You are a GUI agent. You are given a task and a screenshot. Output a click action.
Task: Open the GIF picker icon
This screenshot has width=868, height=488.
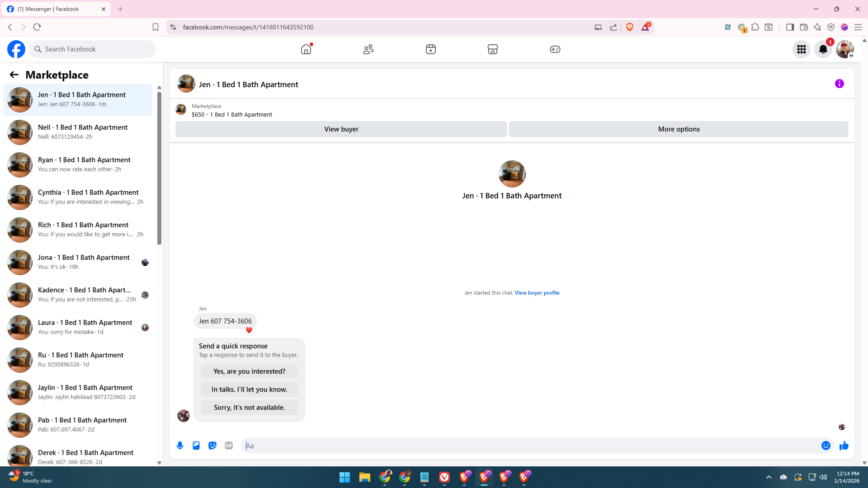pos(229,446)
